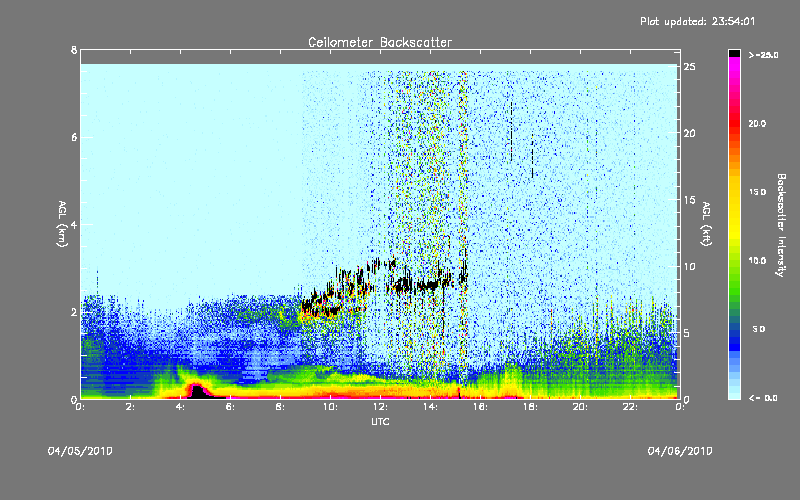Click the '2:' hour label on time axis
The image size is (800, 500).
[131, 407]
